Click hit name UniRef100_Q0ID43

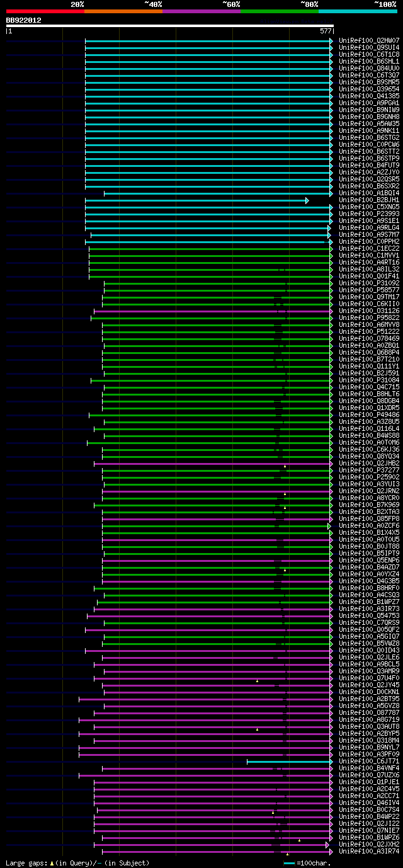click(x=369, y=650)
